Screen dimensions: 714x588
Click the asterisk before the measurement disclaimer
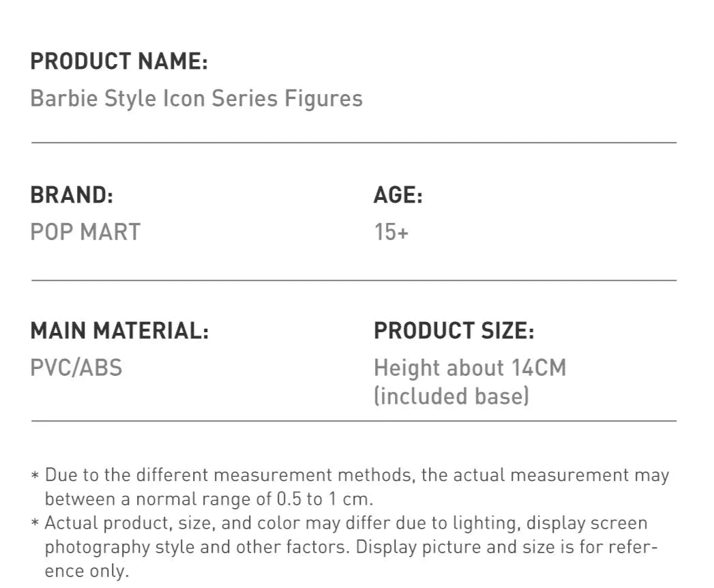coord(35,475)
